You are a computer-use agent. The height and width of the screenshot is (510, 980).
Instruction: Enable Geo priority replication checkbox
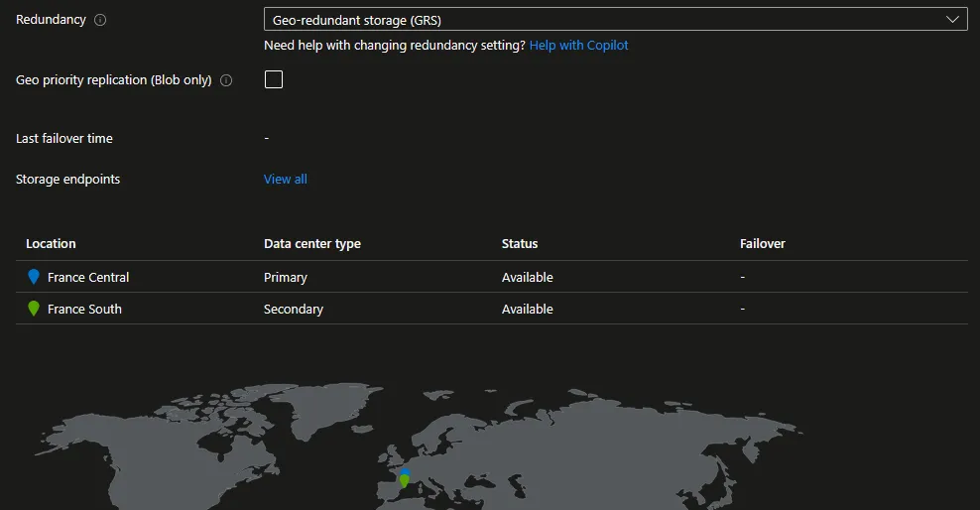click(x=274, y=79)
